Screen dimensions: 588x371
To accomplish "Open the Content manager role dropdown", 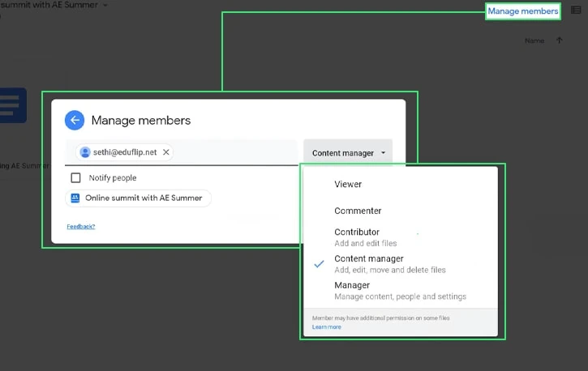I will point(348,153).
